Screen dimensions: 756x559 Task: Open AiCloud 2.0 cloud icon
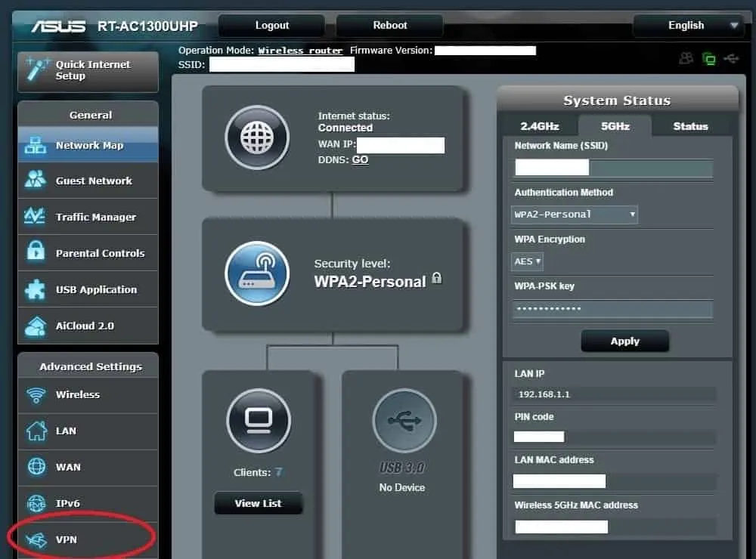pos(36,326)
